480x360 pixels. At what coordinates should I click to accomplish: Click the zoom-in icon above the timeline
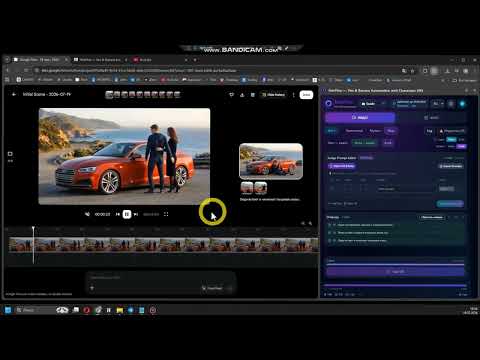coord(310,223)
